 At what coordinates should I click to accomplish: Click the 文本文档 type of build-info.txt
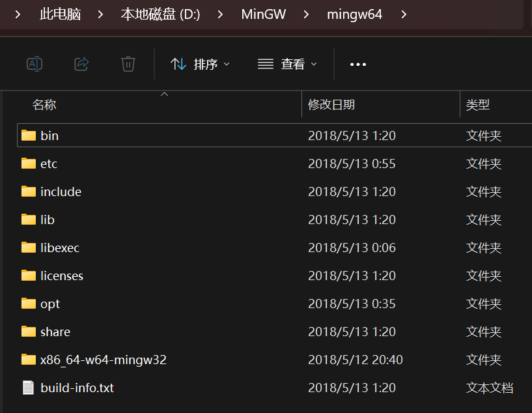point(490,388)
